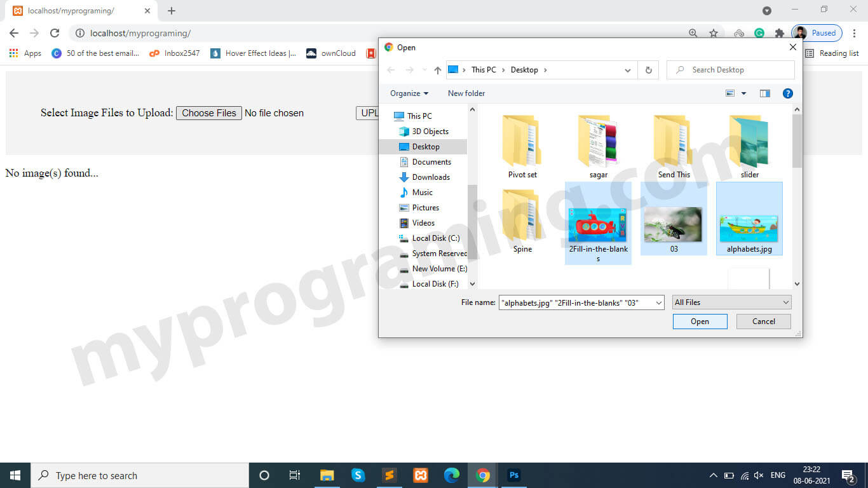Cancel the file selection dialog
The width and height of the screenshot is (868, 488).
click(x=763, y=322)
